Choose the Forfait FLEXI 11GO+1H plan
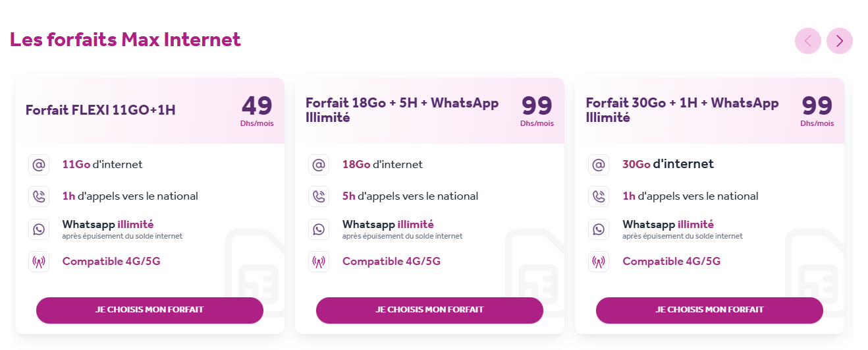This screenshot has width=868, height=350. pyautogui.click(x=149, y=310)
